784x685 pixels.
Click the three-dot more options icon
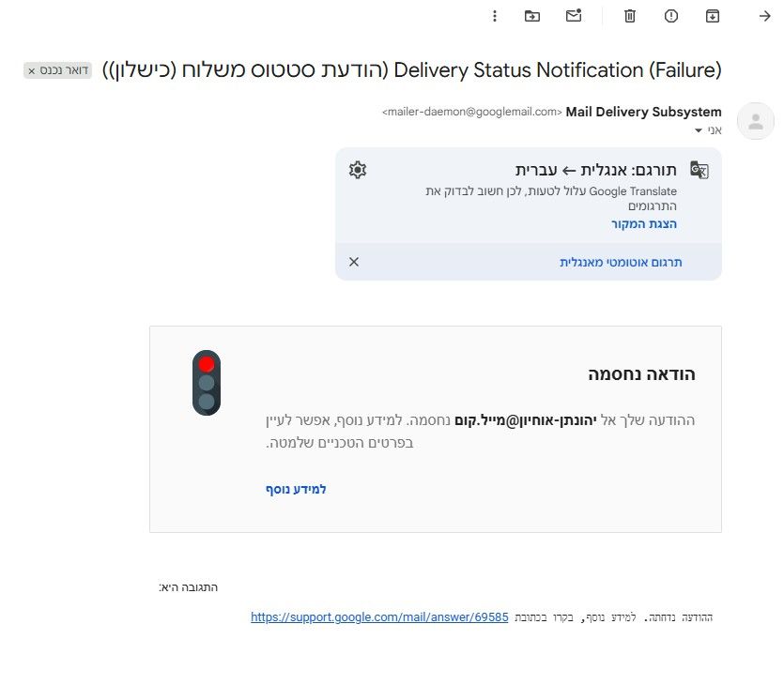pyautogui.click(x=495, y=17)
